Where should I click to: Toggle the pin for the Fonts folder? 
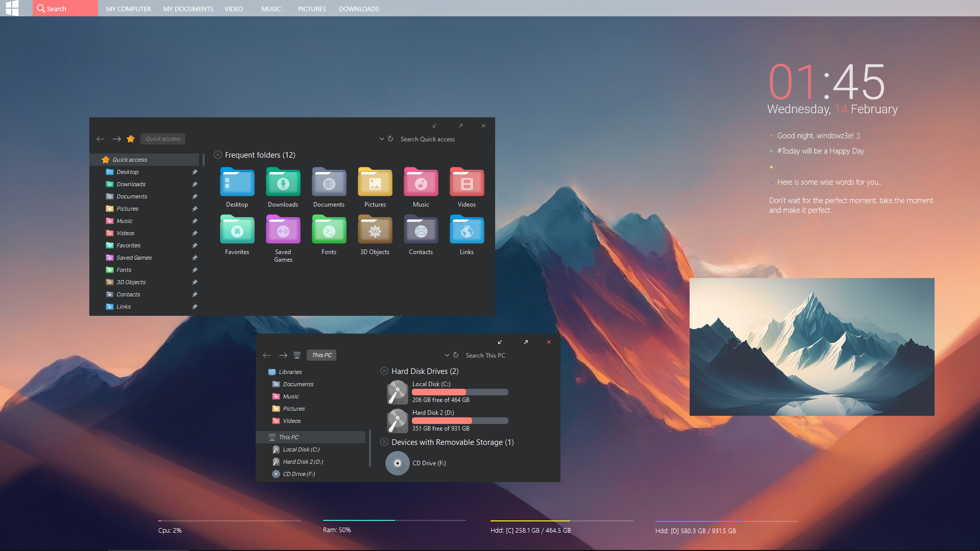pos(194,270)
